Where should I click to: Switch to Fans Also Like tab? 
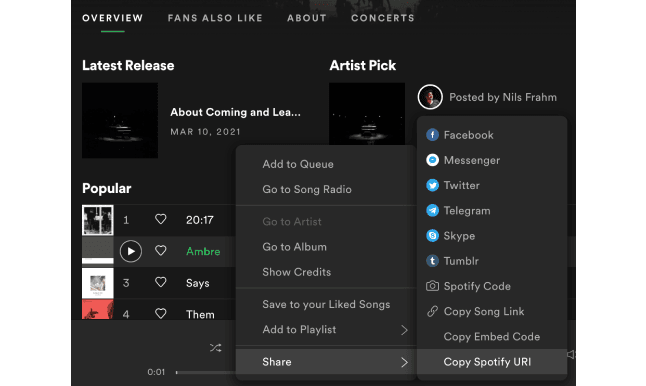[215, 18]
